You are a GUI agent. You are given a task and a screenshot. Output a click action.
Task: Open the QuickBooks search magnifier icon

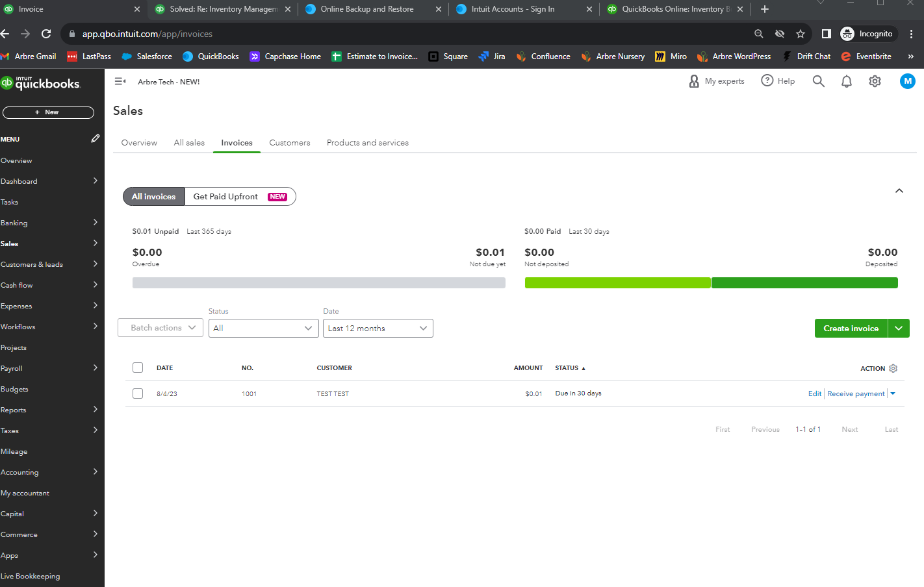coord(818,81)
